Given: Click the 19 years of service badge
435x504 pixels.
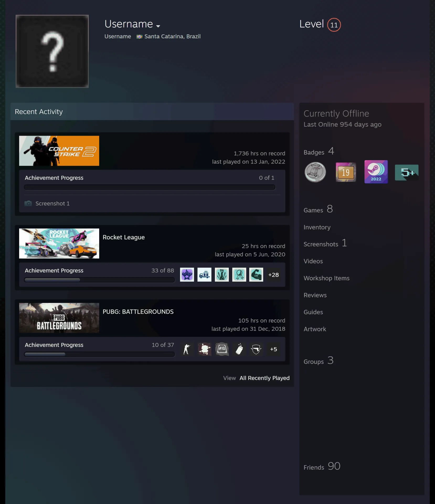Looking at the screenshot, I should point(346,172).
